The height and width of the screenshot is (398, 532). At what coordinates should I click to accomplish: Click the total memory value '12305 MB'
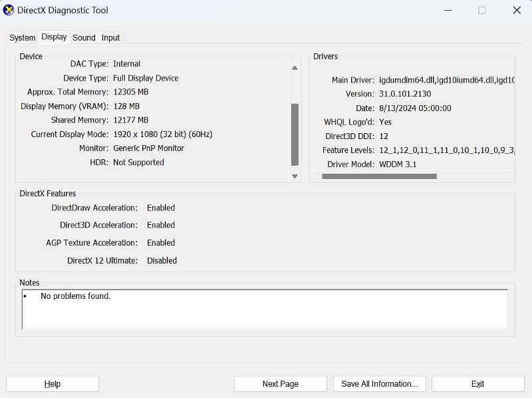click(131, 92)
